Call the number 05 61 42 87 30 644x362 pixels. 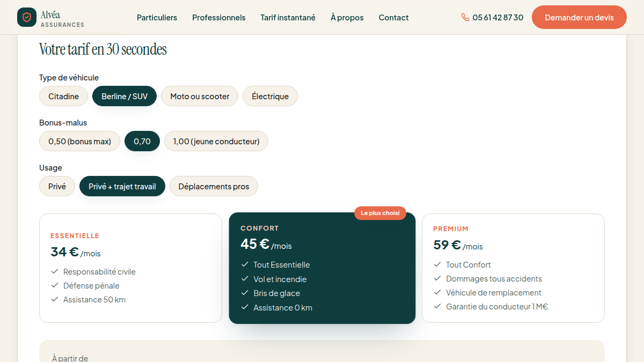point(498,18)
